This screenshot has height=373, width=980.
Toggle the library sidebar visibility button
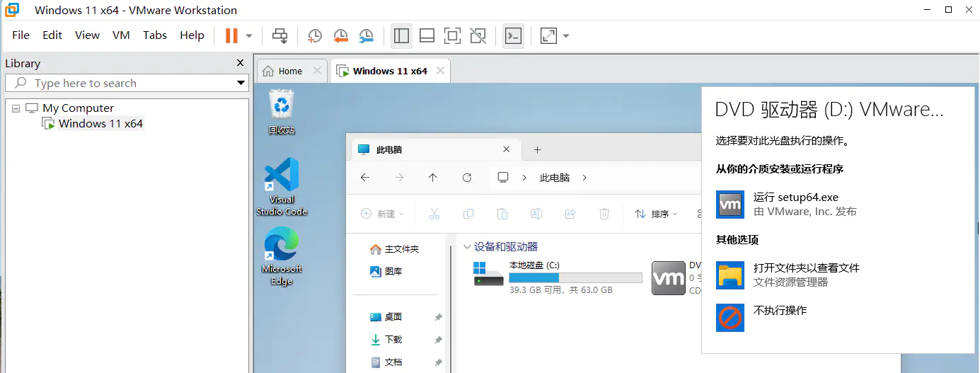[x=401, y=35]
